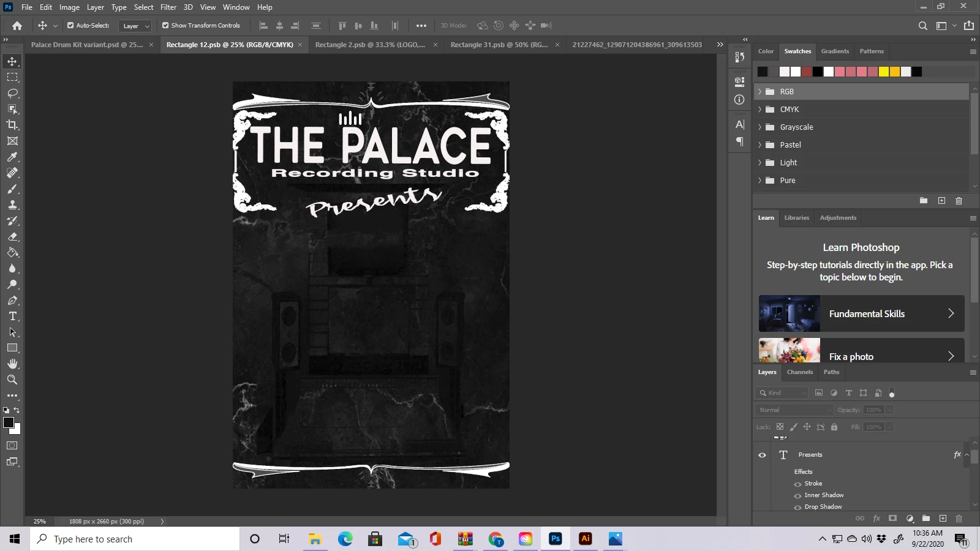Image resolution: width=980 pixels, height=551 pixels.
Task: Switch to the Adjustments tab
Action: pyautogui.click(x=838, y=218)
